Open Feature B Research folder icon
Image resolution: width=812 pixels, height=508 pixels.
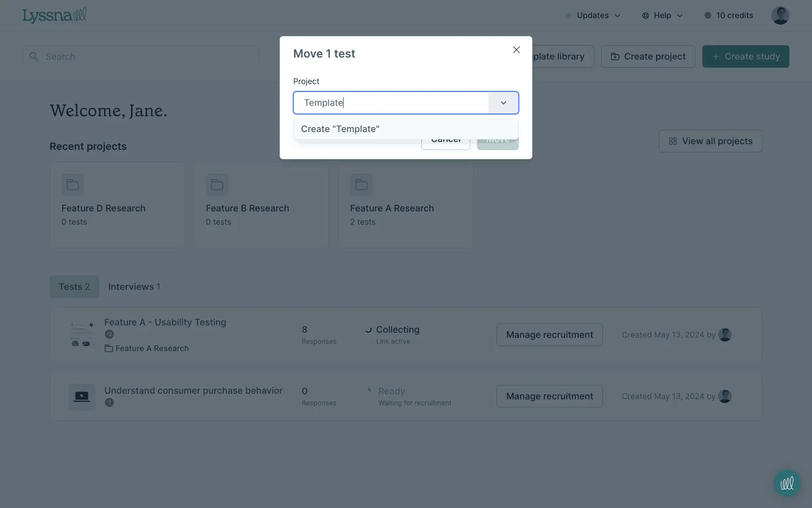(x=217, y=185)
